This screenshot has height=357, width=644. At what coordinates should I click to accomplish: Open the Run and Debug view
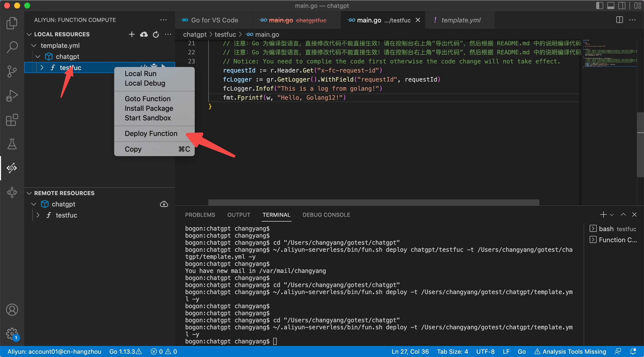point(12,96)
